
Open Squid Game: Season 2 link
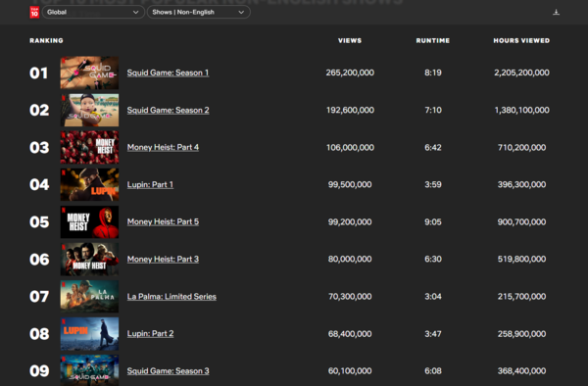(x=168, y=110)
